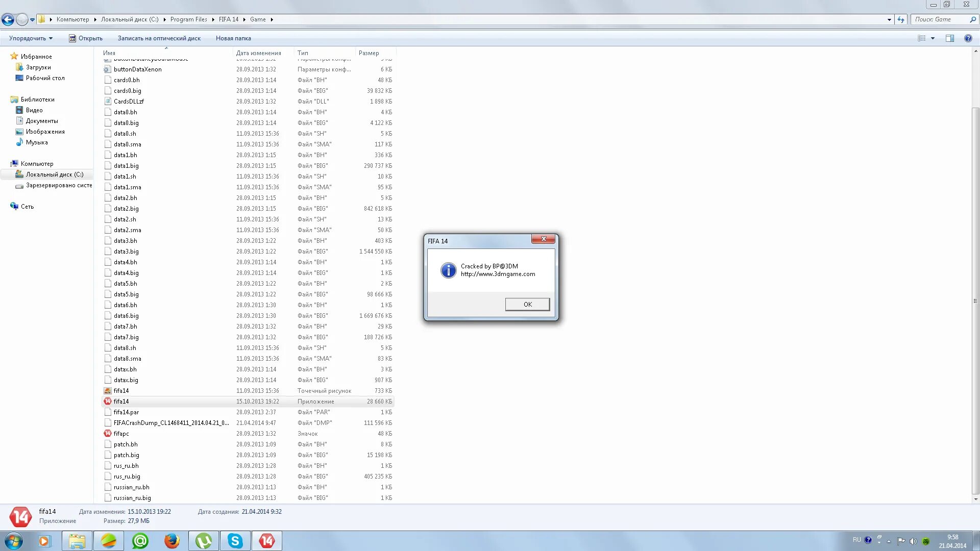Create a new folder with Новая папка

(x=233, y=38)
